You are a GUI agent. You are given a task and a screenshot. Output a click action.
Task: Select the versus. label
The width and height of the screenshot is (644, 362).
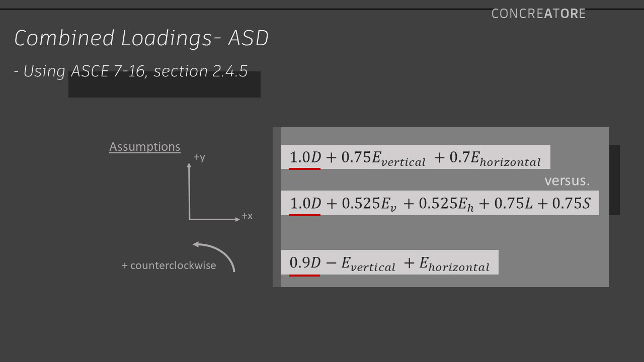click(x=567, y=180)
